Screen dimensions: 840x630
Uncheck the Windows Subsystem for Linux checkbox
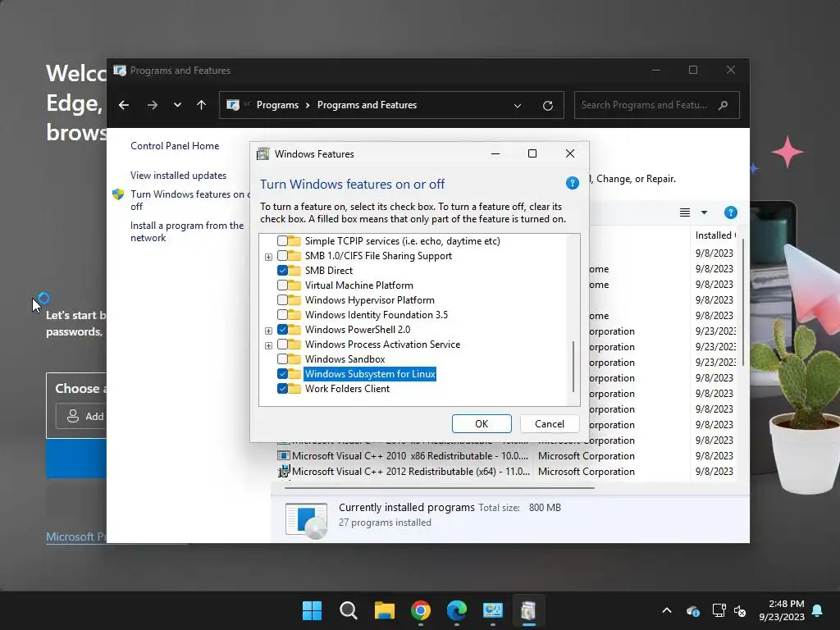point(282,374)
